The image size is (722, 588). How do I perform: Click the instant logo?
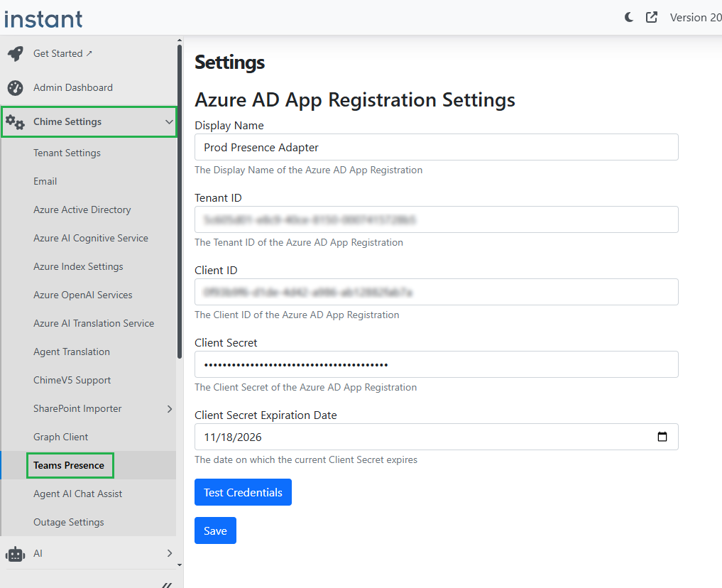pyautogui.click(x=43, y=19)
